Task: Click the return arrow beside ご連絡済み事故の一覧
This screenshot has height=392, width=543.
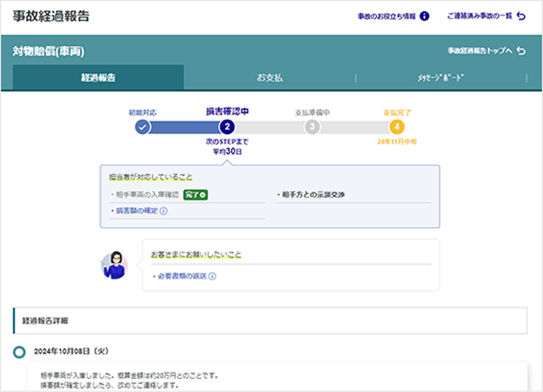Action: (x=522, y=16)
